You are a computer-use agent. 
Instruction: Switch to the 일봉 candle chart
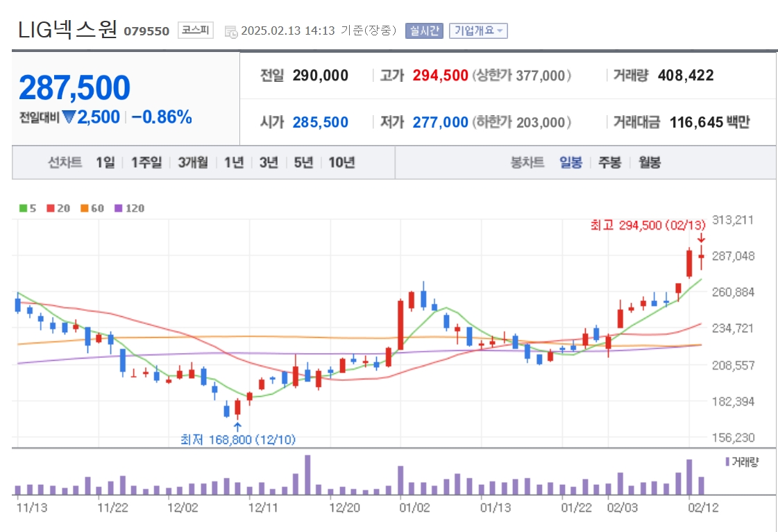[570, 162]
